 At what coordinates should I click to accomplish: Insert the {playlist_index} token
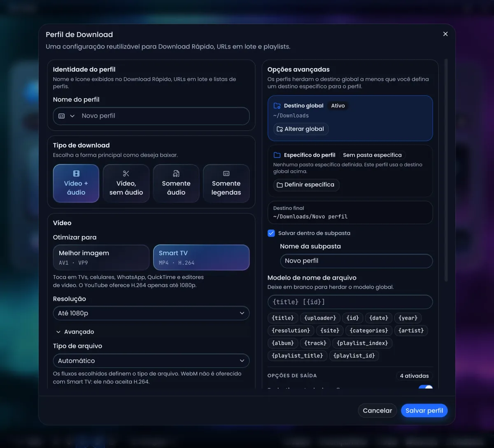362,343
